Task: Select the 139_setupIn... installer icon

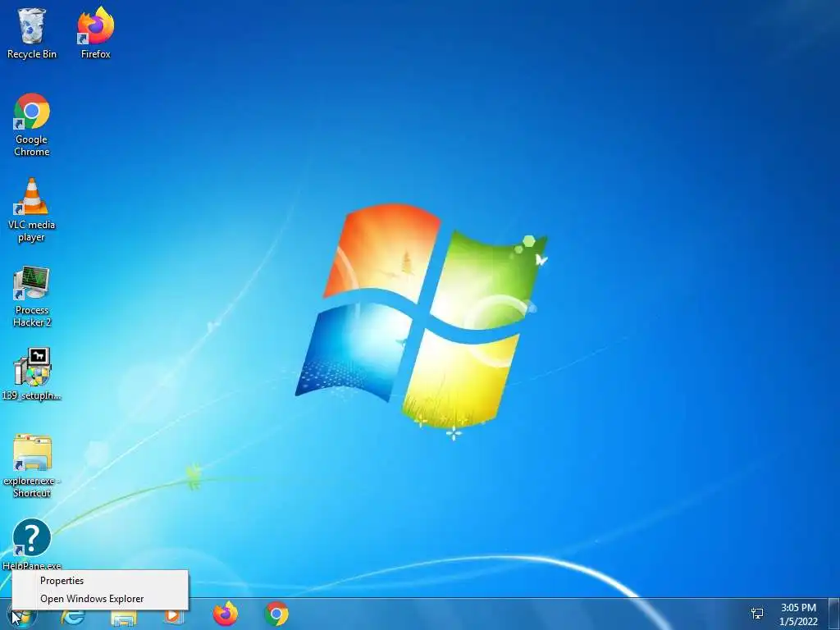Action: pyautogui.click(x=32, y=374)
